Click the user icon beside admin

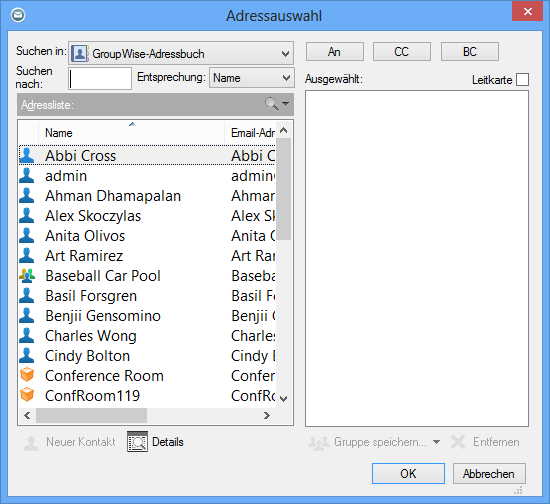point(27,175)
